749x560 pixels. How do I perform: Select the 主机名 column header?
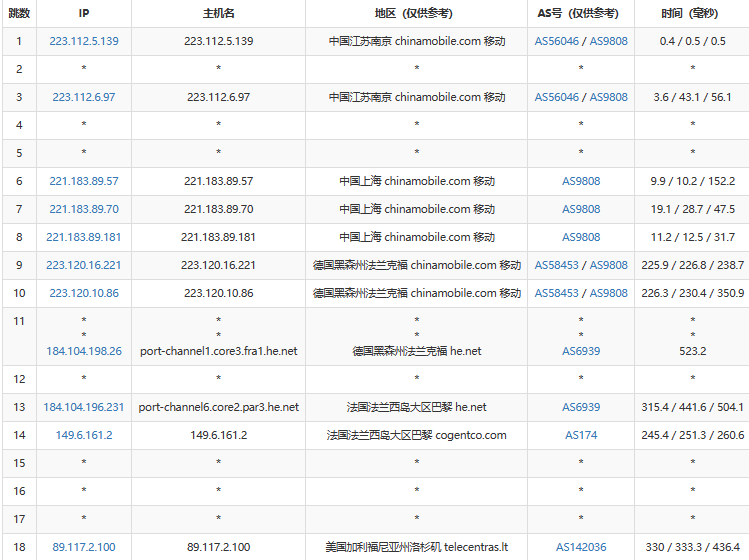(x=218, y=13)
